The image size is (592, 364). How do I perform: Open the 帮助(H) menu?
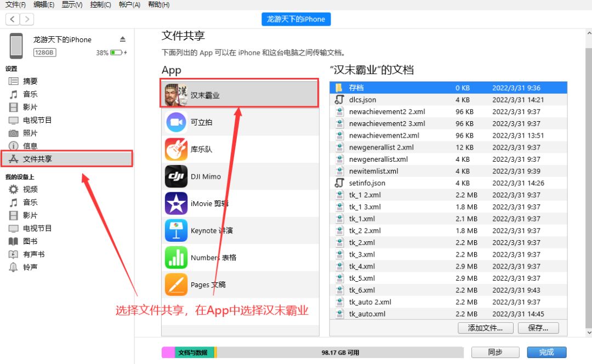(158, 4)
